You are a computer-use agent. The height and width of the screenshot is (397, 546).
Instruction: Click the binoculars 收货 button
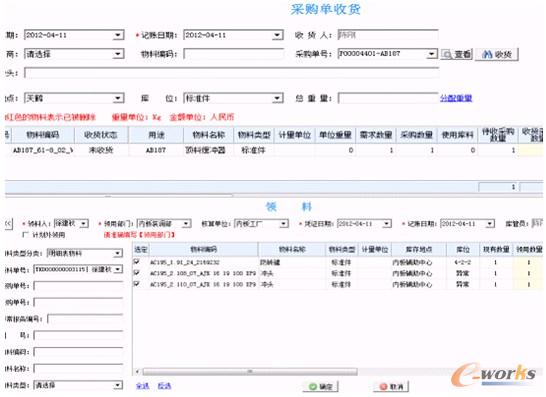(497, 54)
